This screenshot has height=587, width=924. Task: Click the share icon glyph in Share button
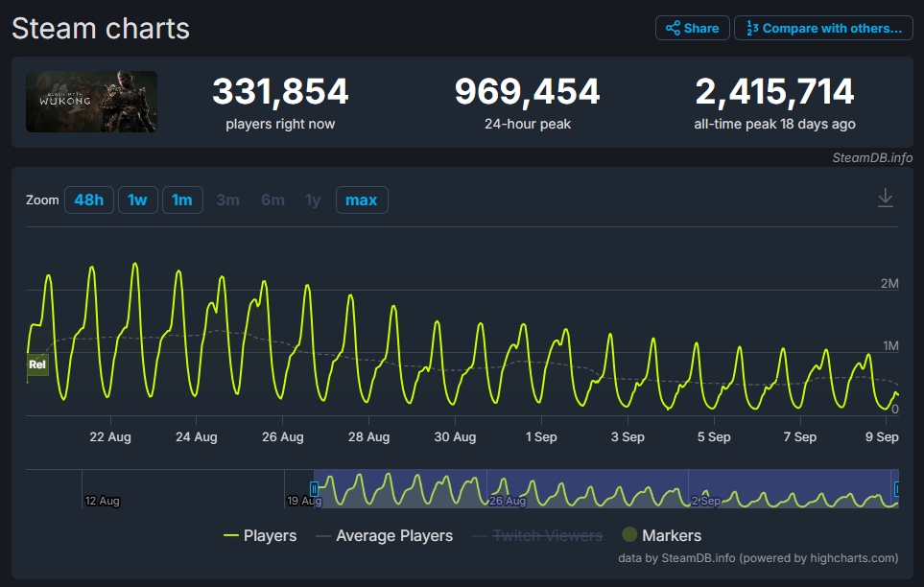[x=673, y=28]
